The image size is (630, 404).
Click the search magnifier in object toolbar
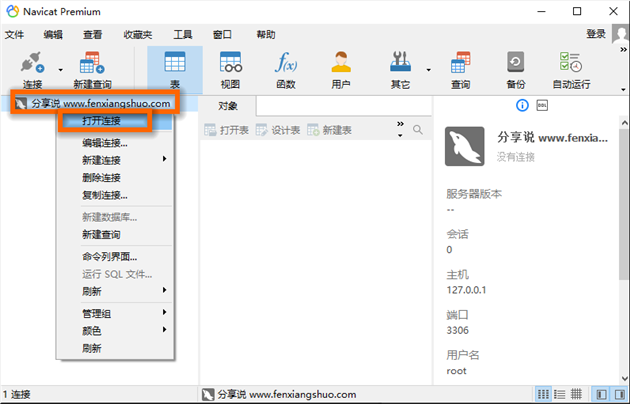418,130
